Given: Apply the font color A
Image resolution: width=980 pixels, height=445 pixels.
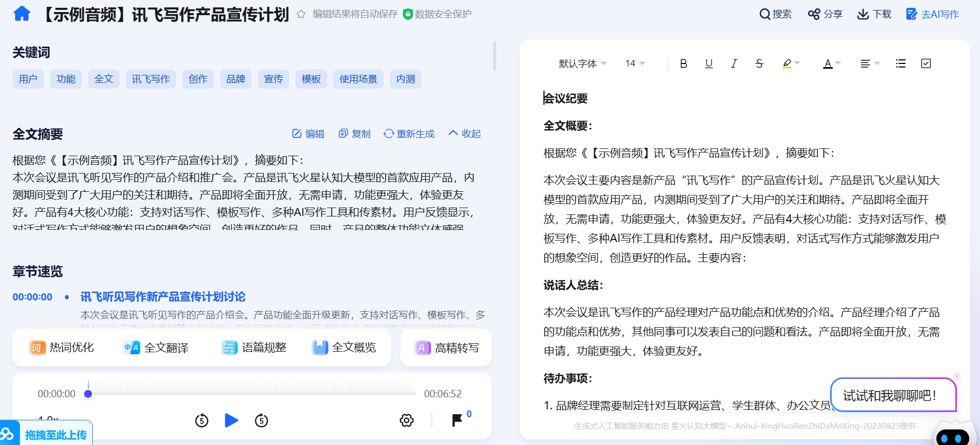Looking at the screenshot, I should click(828, 63).
